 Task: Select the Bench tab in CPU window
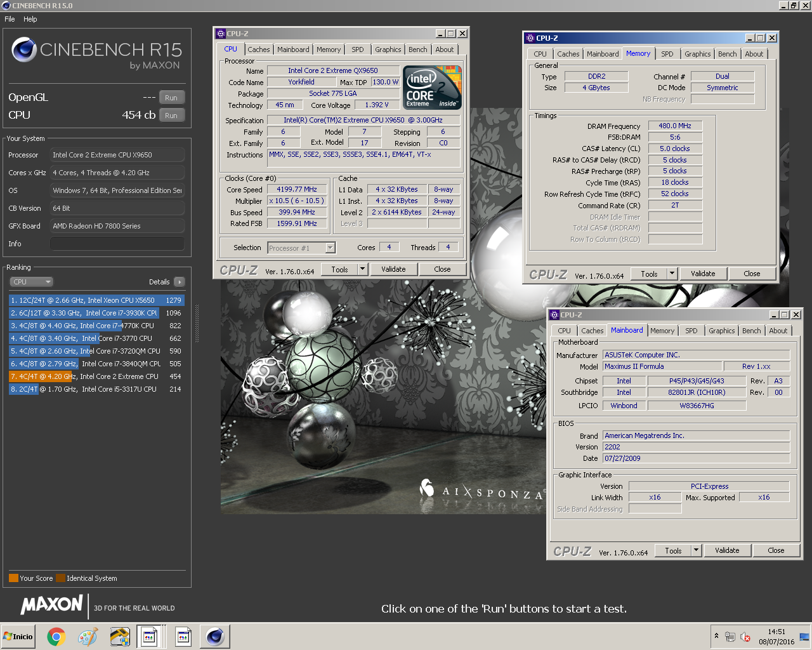click(418, 50)
